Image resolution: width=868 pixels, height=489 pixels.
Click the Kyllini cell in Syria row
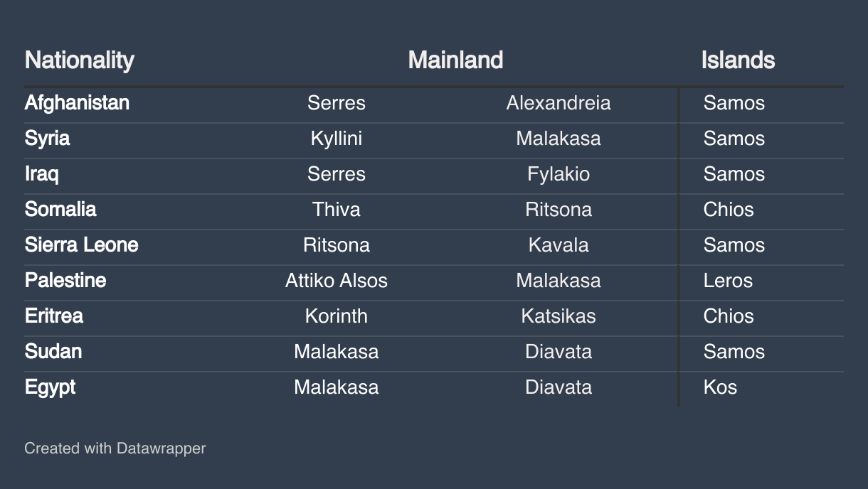pos(337,139)
